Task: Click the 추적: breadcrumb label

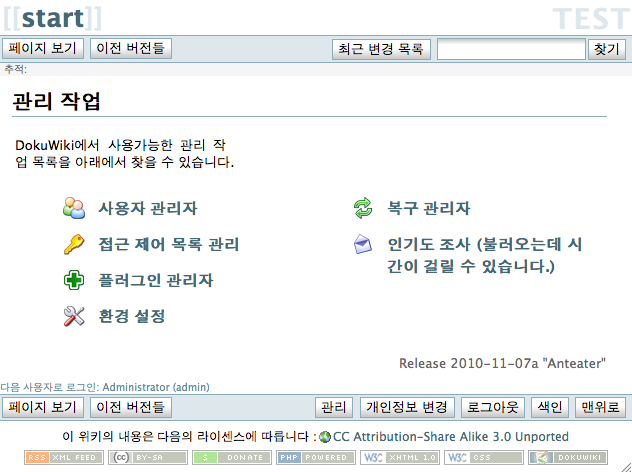Action: pyautogui.click(x=15, y=69)
